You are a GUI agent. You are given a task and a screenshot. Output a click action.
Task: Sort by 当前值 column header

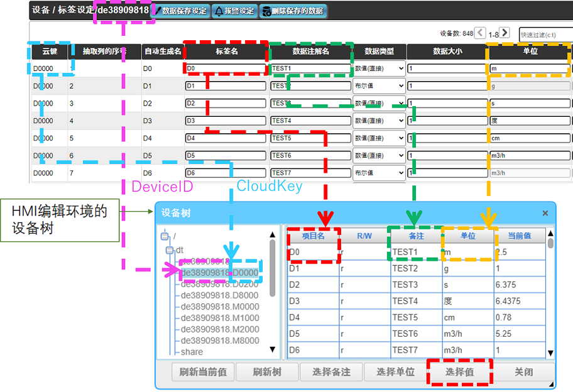pyautogui.click(x=520, y=236)
